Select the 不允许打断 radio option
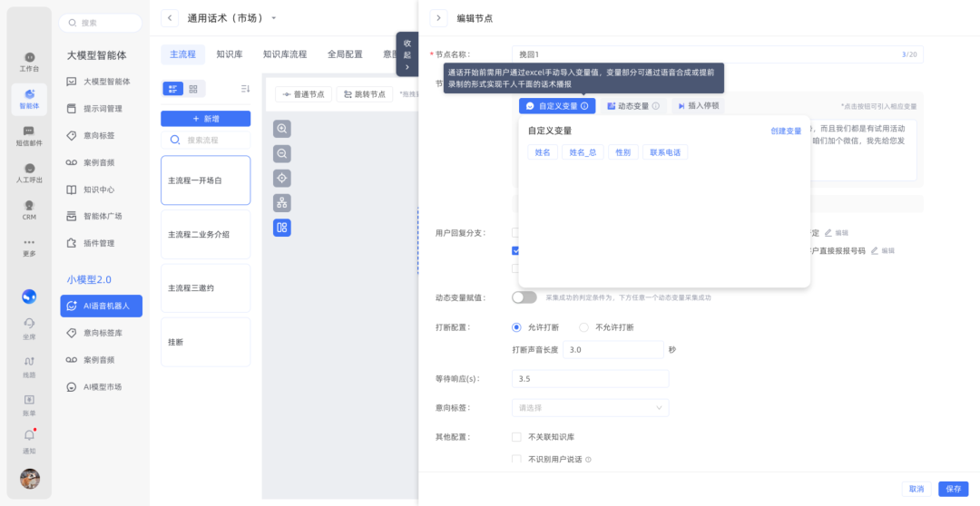Viewport: 980px width, 506px height. (x=585, y=327)
